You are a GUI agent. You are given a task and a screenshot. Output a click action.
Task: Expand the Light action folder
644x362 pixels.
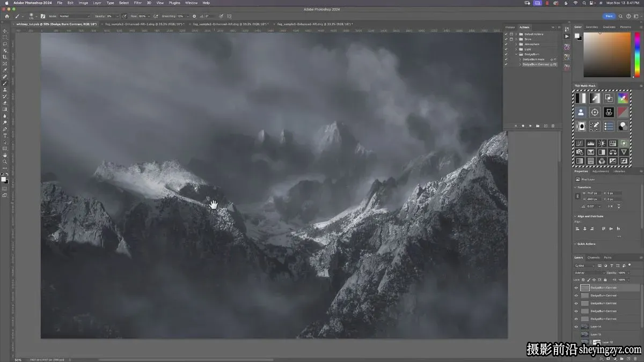pyautogui.click(x=516, y=49)
